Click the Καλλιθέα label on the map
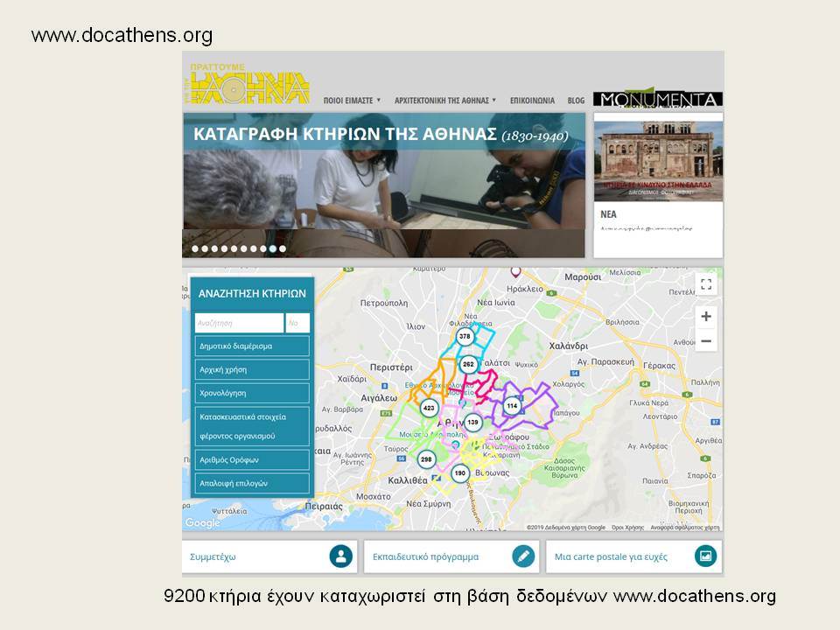 (407, 480)
